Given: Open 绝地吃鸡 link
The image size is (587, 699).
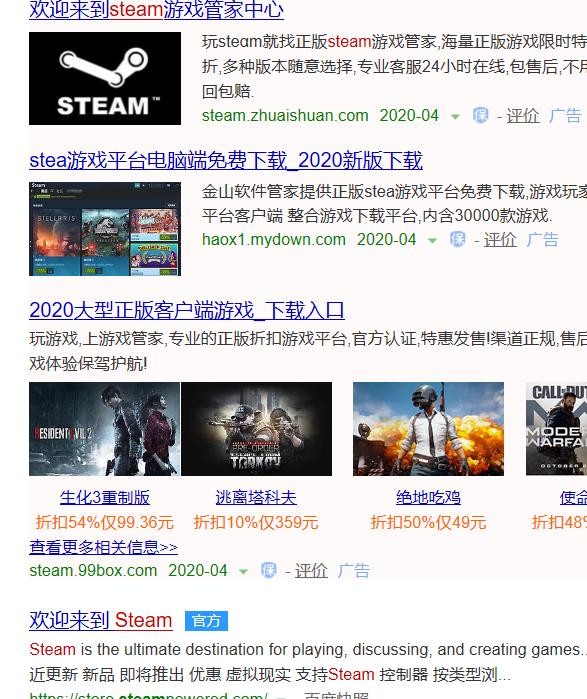Looking at the screenshot, I should (x=428, y=498).
